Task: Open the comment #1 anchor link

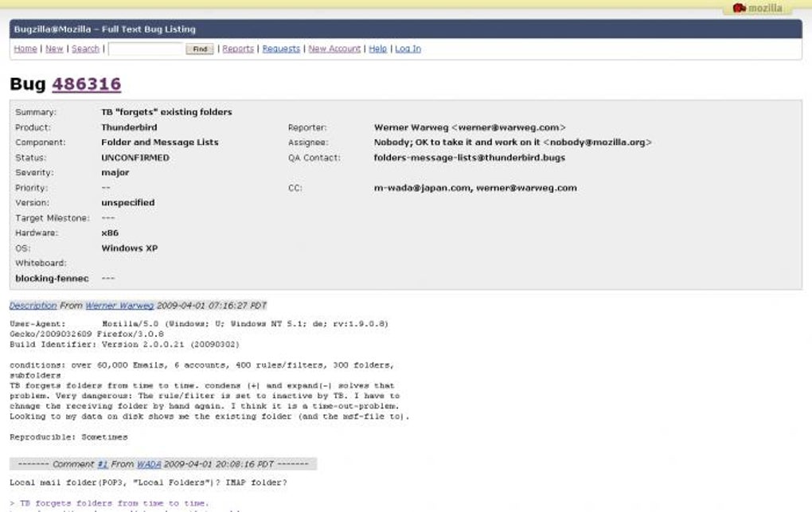Action: 103,464
